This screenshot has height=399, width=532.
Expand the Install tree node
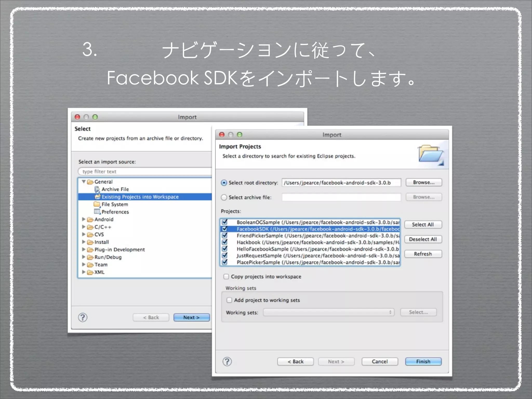(x=84, y=242)
